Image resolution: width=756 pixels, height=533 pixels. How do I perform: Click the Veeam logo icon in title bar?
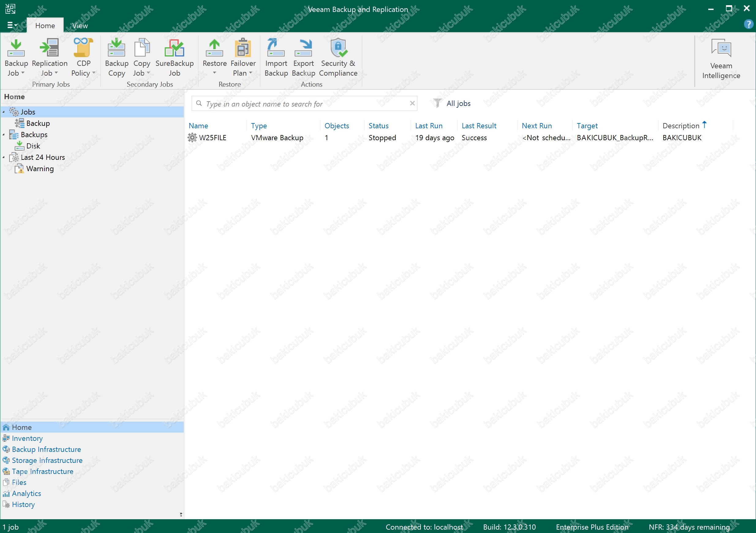pos(10,9)
